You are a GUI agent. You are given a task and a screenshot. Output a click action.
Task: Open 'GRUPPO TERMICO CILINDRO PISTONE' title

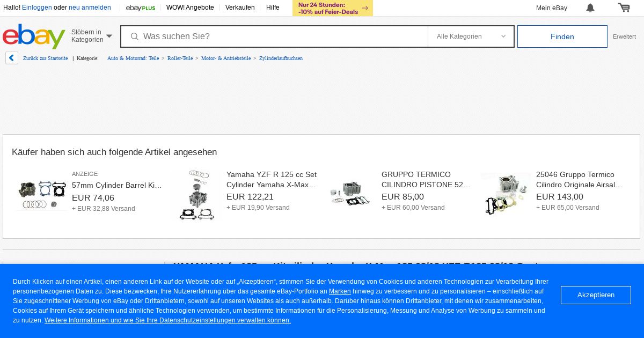click(x=426, y=180)
